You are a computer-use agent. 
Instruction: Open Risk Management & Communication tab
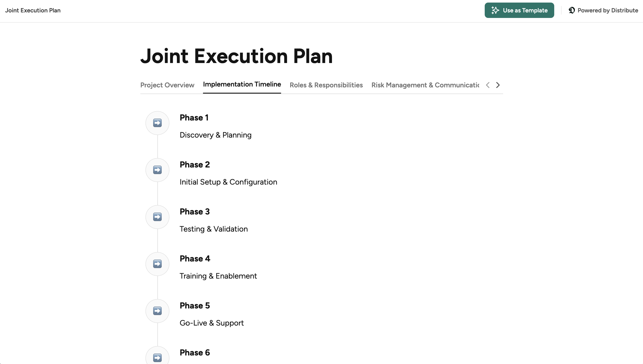coord(425,85)
